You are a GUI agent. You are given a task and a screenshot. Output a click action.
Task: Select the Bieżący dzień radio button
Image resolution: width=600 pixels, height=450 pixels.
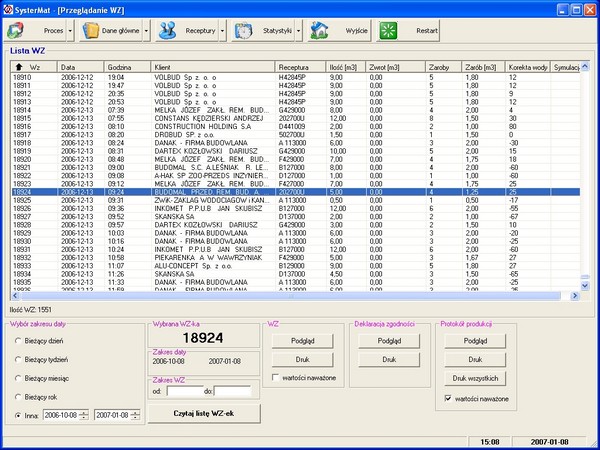click(18, 341)
